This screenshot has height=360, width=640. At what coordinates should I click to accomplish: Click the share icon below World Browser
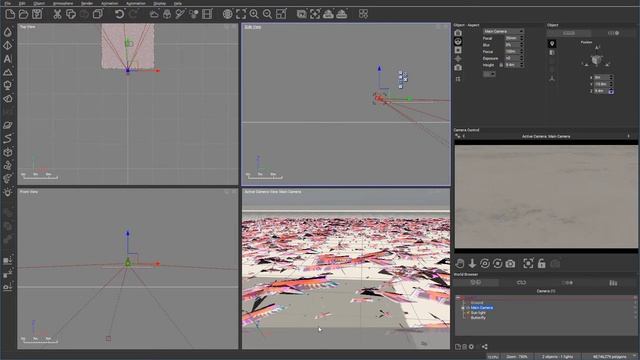coord(484,347)
